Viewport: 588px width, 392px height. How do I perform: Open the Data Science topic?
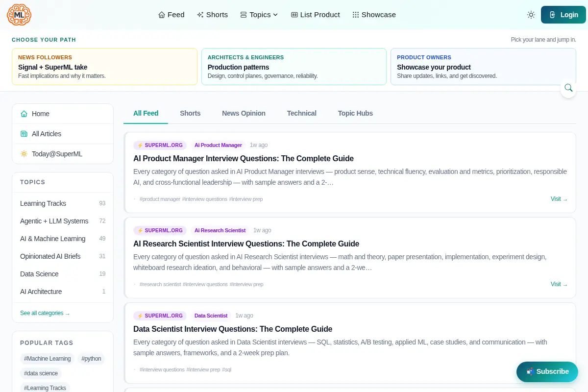pyautogui.click(x=63, y=274)
